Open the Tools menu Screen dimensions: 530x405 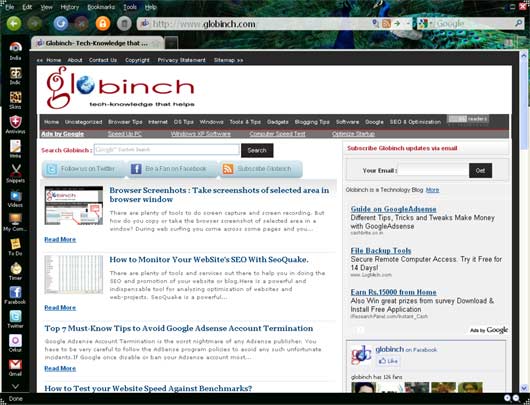point(130,7)
